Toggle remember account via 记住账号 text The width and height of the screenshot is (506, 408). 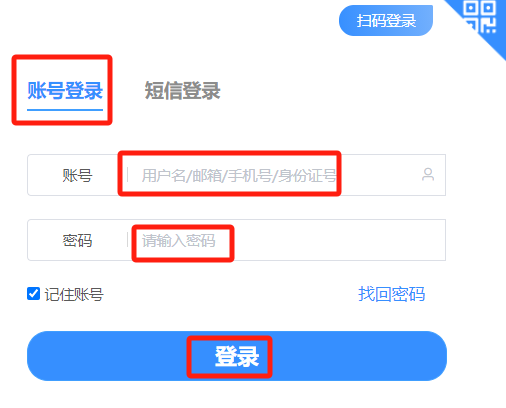pos(74,294)
